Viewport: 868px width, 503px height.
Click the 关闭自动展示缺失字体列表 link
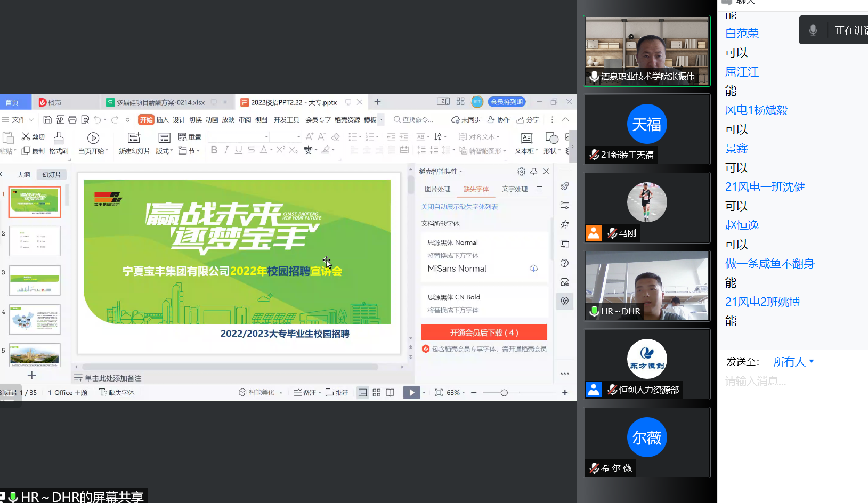pos(459,207)
